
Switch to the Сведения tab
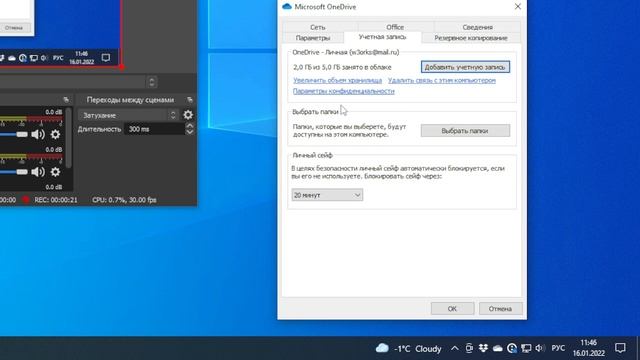[477, 27]
